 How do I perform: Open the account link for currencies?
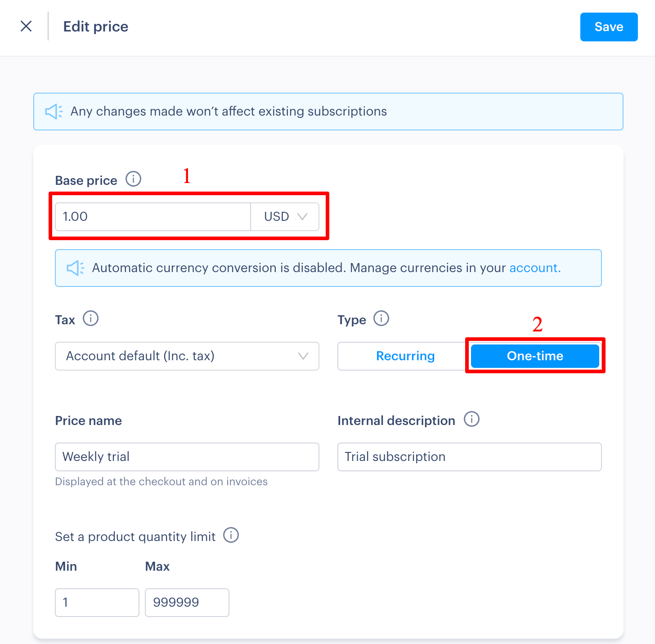pos(535,268)
